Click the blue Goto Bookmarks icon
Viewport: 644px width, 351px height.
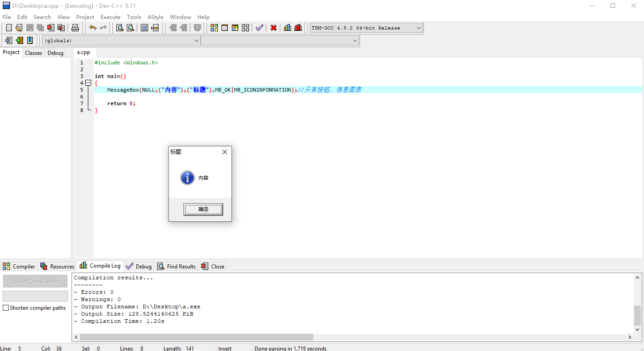tap(29, 40)
